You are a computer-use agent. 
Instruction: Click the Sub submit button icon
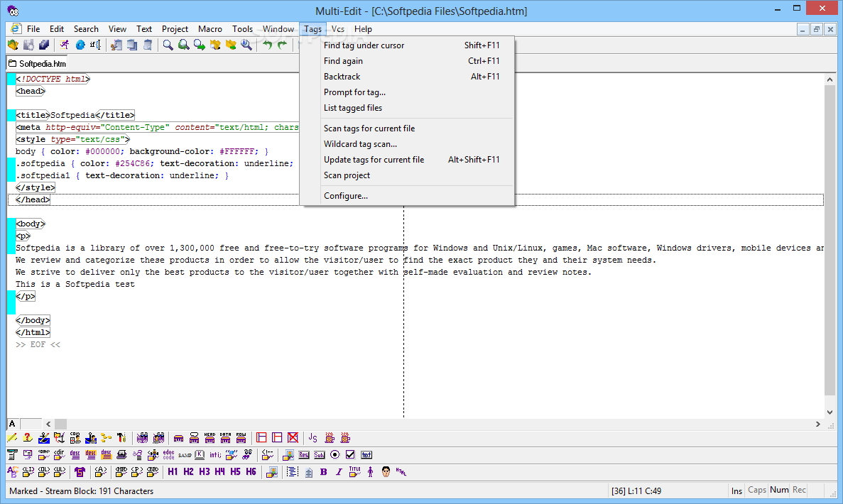320,454
